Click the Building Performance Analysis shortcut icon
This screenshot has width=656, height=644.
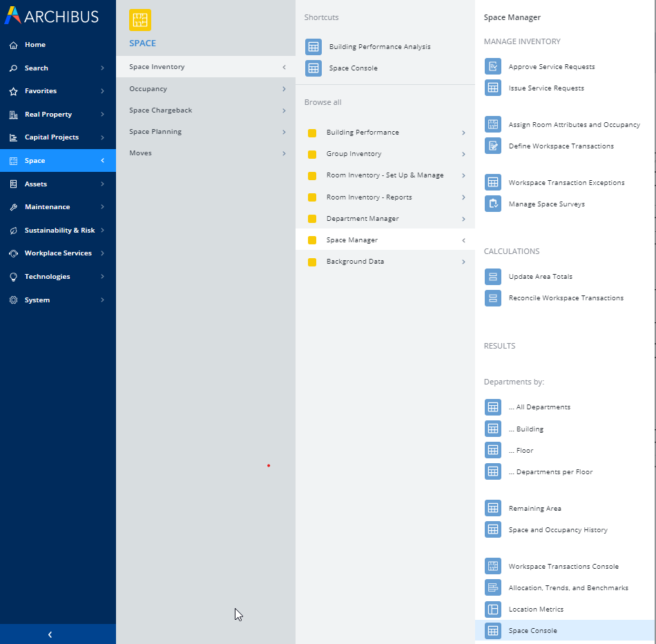(313, 47)
